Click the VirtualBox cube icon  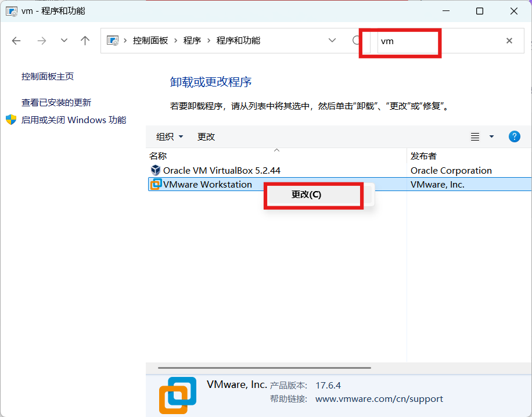click(156, 170)
